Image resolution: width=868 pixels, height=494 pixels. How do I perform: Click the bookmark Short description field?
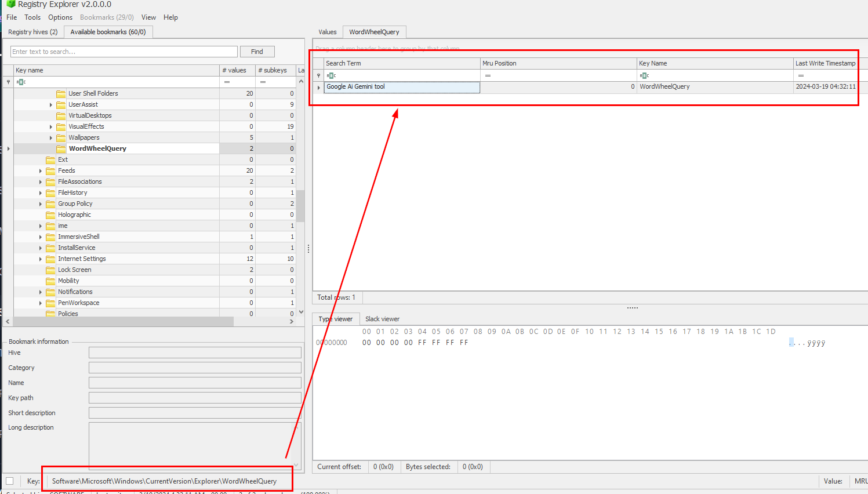(195, 413)
